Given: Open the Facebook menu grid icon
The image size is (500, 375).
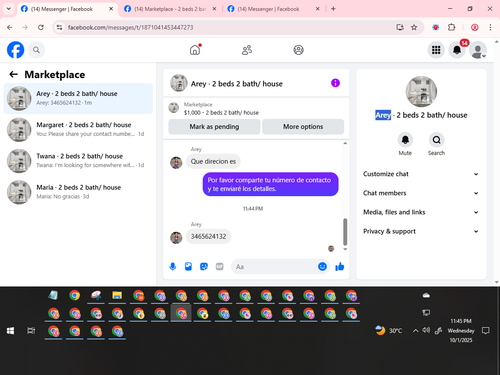Looking at the screenshot, I should tap(436, 50).
